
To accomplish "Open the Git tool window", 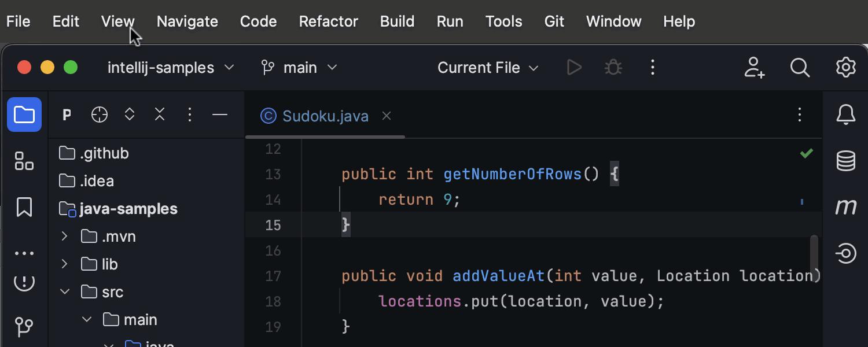I will point(24,327).
